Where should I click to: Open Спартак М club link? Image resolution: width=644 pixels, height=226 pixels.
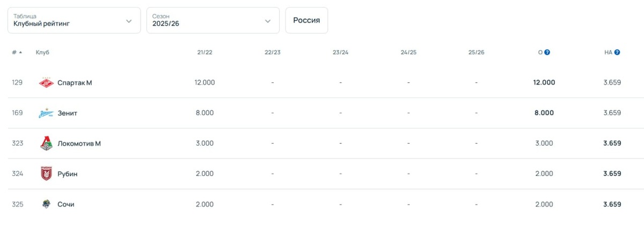pos(75,82)
